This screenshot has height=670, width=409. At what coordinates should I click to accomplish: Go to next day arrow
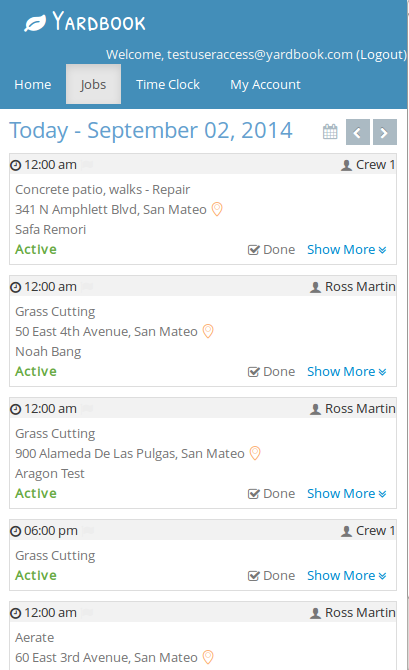(385, 132)
